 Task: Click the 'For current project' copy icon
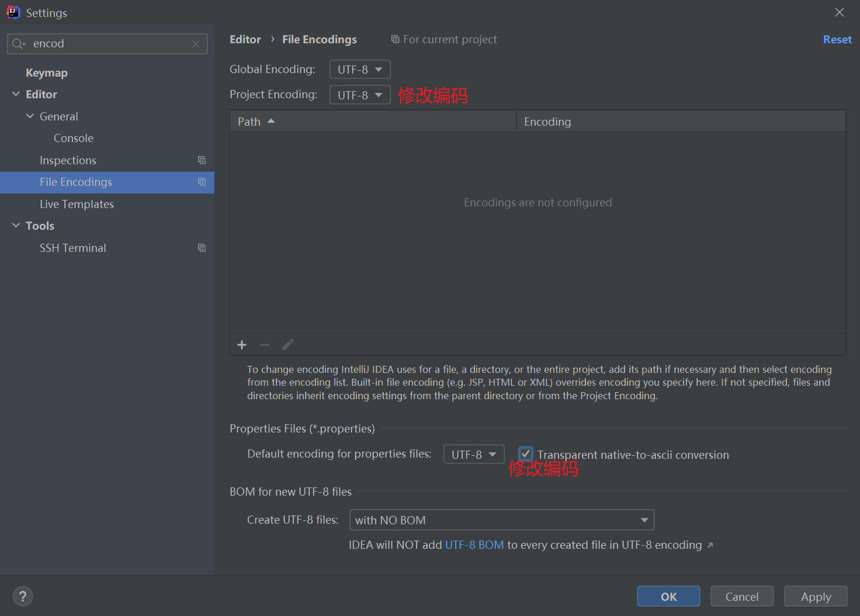click(x=396, y=39)
